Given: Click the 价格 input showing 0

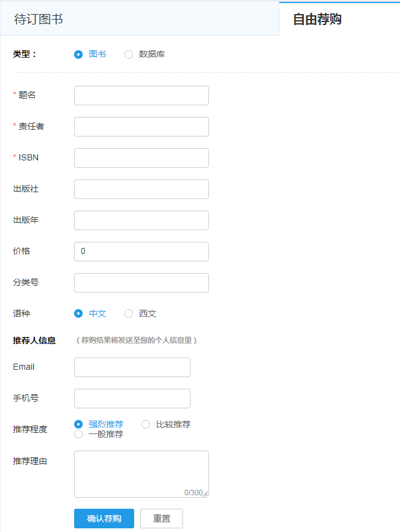Looking at the screenshot, I should (x=141, y=251).
